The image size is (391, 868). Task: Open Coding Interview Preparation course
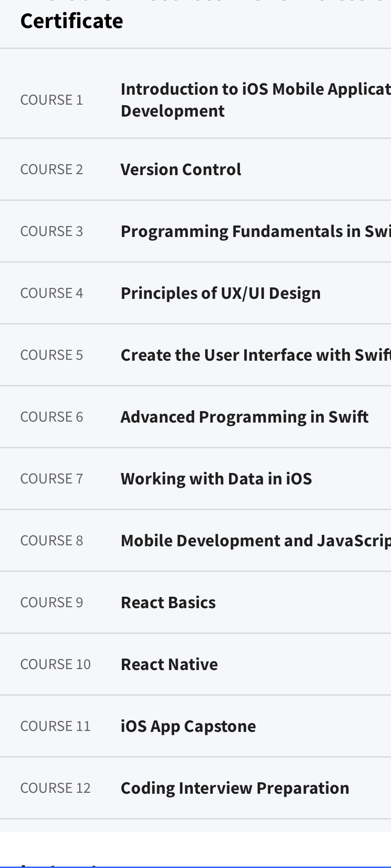tap(235, 788)
